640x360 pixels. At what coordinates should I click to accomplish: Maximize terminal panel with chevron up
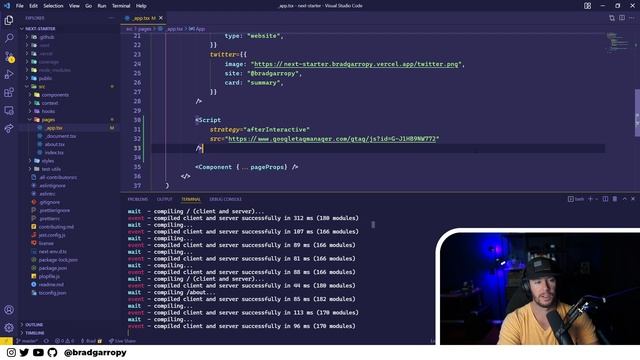[x=624, y=199]
